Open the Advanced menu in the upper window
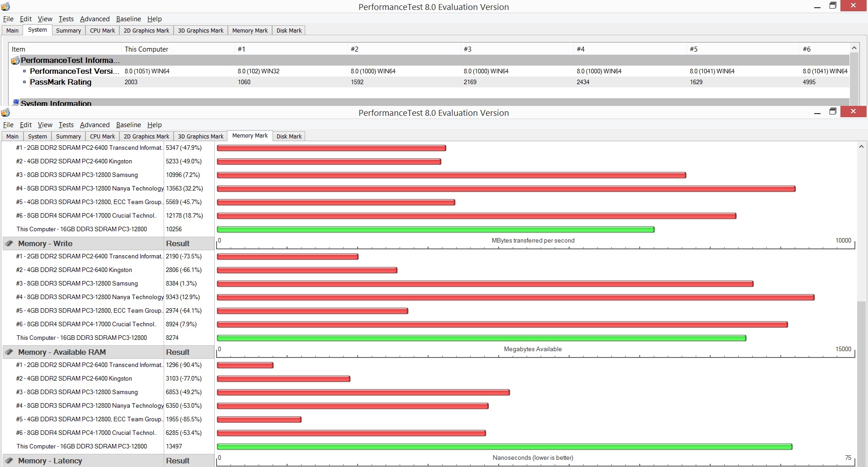This screenshot has width=868, height=467. point(94,19)
